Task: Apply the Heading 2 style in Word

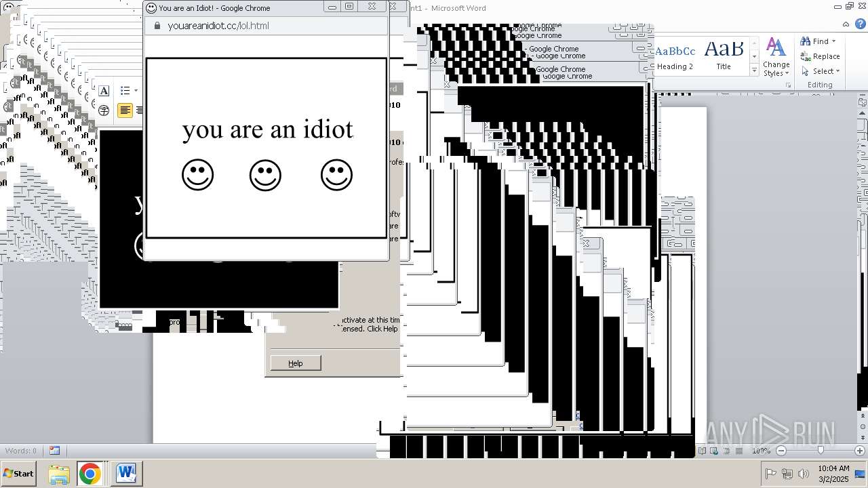Action: (675, 56)
